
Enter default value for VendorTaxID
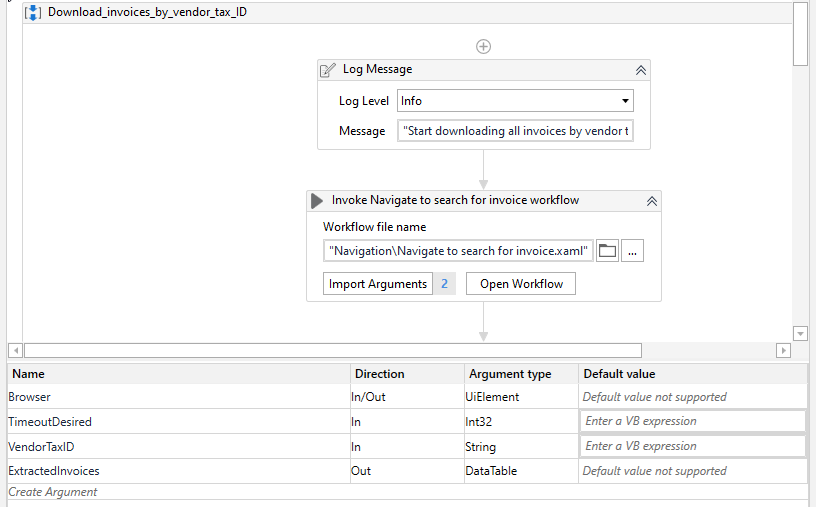click(692, 446)
